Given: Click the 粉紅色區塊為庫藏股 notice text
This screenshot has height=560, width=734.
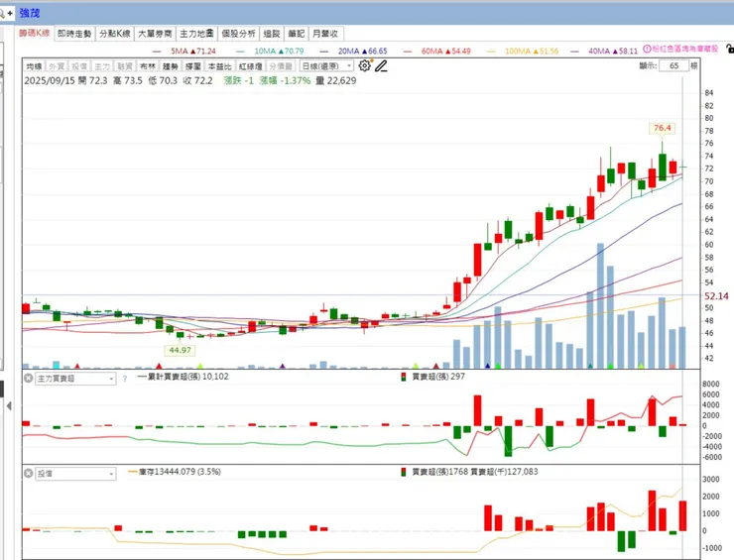Looking at the screenshot, I should pyautogui.click(x=684, y=49).
